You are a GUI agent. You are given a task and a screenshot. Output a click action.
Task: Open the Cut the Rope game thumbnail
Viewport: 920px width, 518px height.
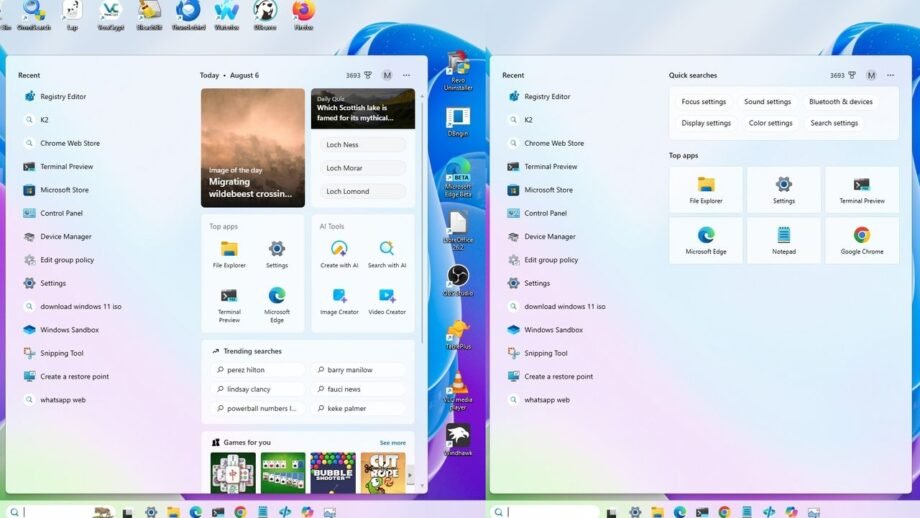tap(383, 473)
